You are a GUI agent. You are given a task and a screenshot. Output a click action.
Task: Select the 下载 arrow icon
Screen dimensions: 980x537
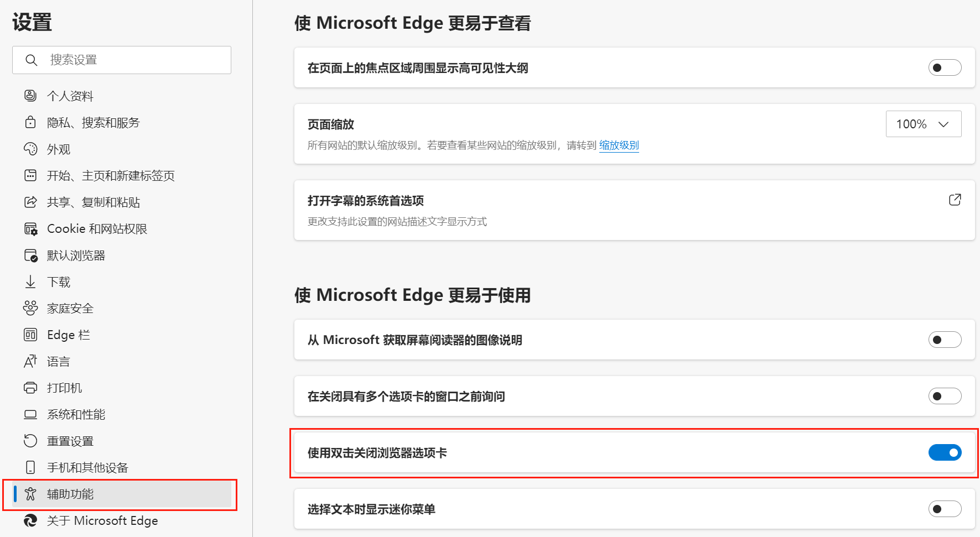point(30,282)
